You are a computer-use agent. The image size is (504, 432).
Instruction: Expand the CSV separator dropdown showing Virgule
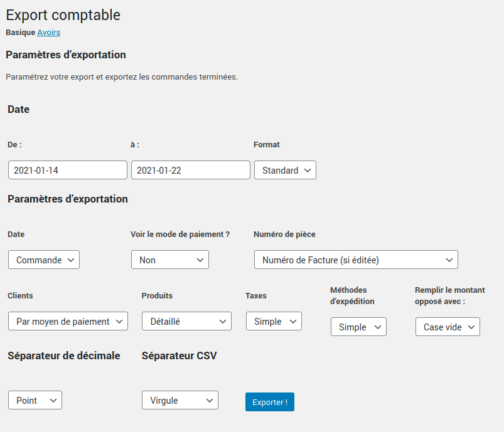click(180, 400)
